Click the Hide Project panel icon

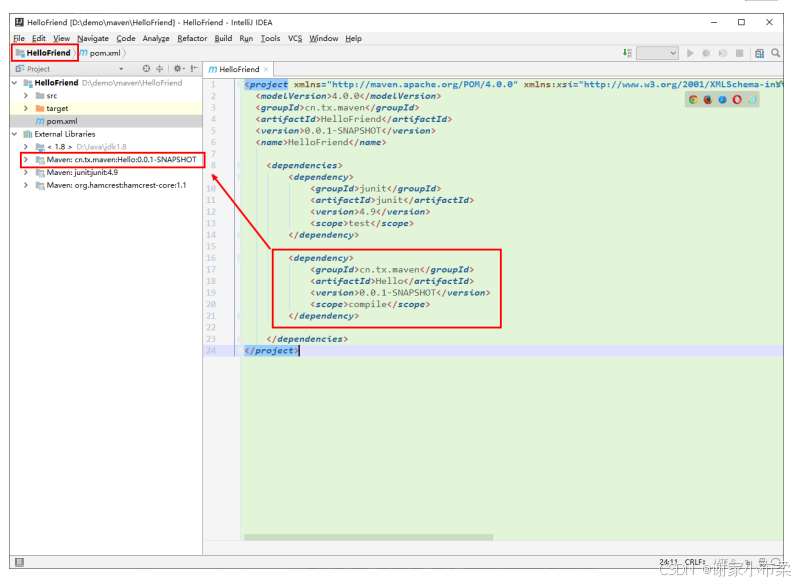(x=194, y=69)
